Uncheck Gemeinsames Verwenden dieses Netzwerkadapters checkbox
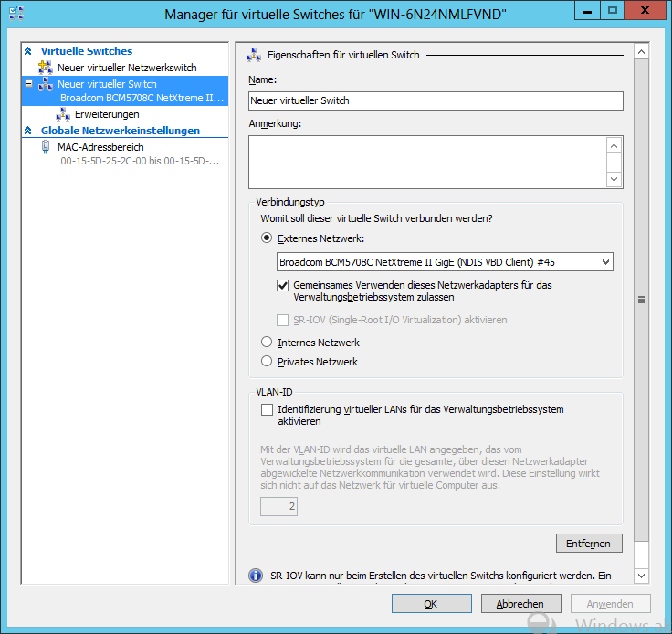Viewport: 672px width, 634px height. [x=283, y=285]
